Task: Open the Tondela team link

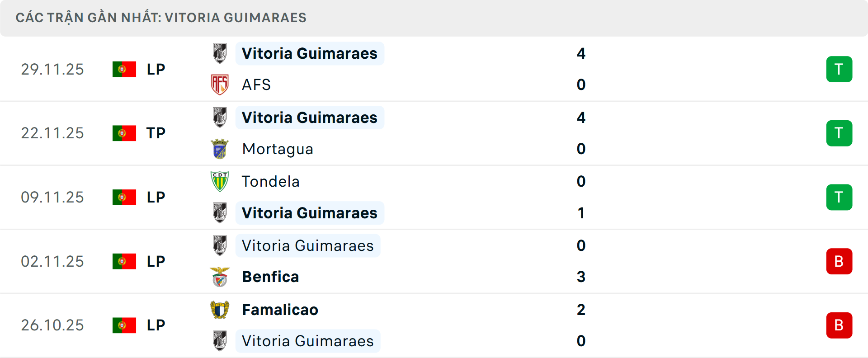Action: [x=270, y=181]
